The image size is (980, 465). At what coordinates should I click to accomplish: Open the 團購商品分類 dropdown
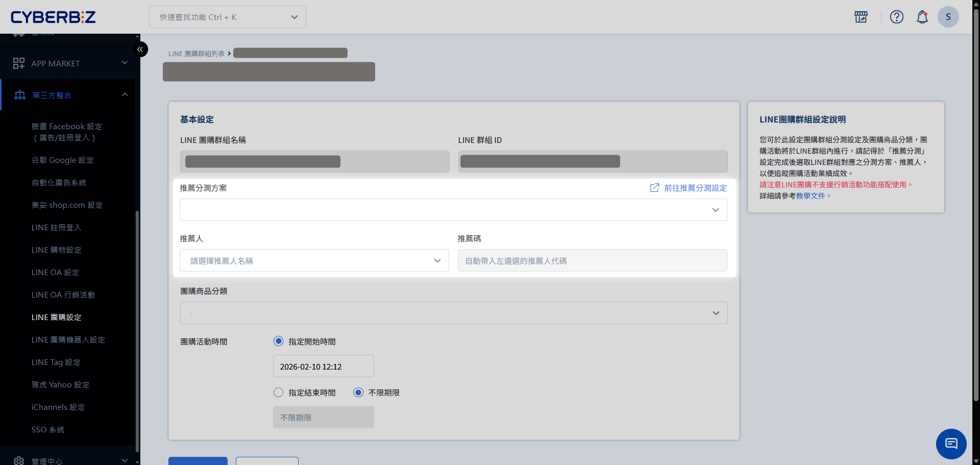point(453,313)
